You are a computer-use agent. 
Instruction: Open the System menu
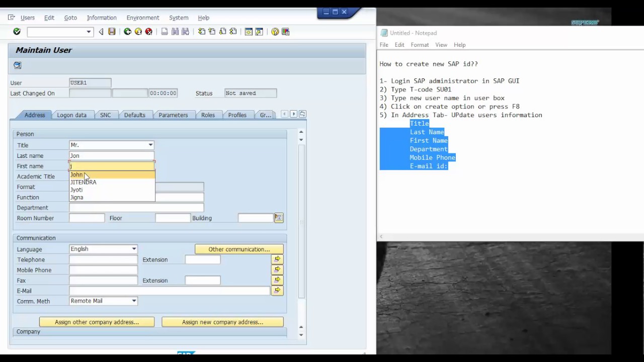(179, 18)
